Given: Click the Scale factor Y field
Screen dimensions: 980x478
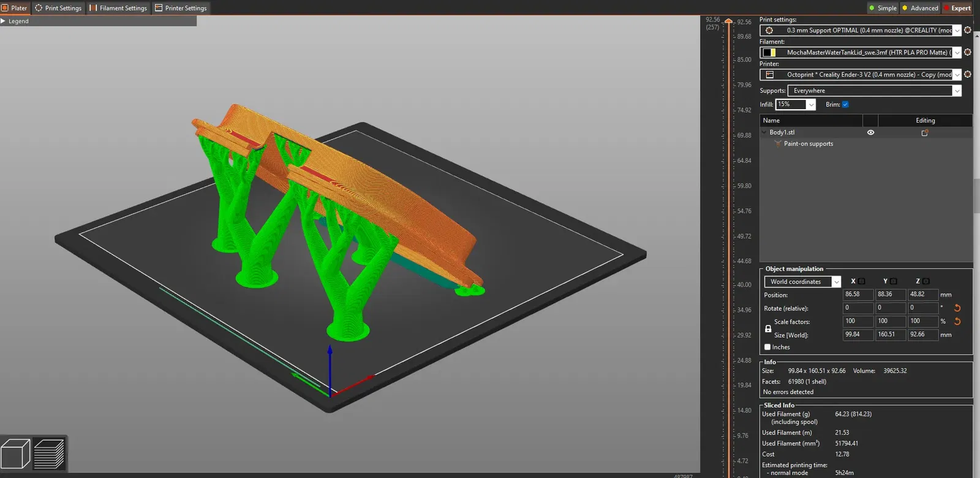Looking at the screenshot, I should (x=891, y=322).
